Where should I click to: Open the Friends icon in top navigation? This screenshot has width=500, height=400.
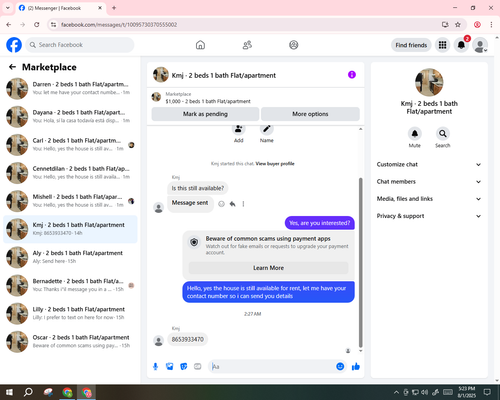247,45
